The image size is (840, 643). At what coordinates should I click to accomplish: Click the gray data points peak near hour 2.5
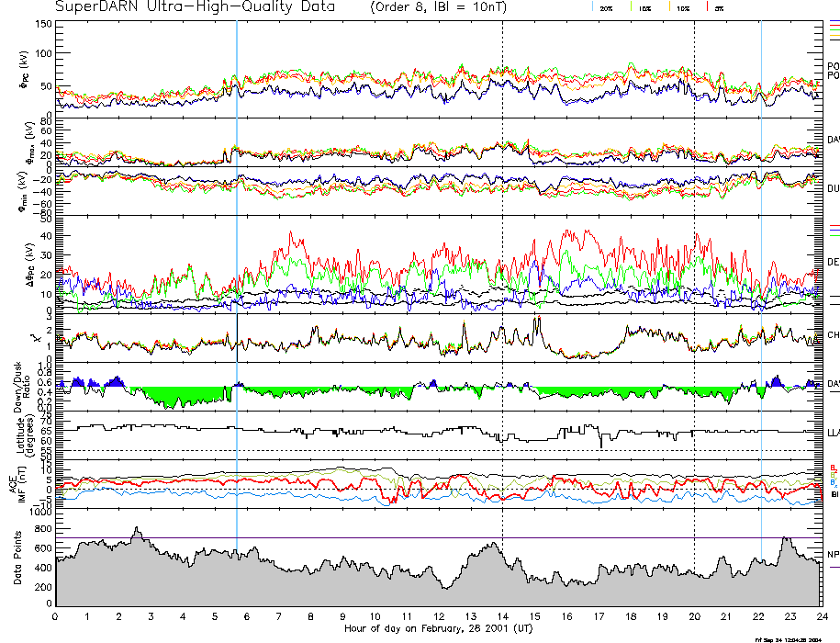pyautogui.click(x=136, y=534)
